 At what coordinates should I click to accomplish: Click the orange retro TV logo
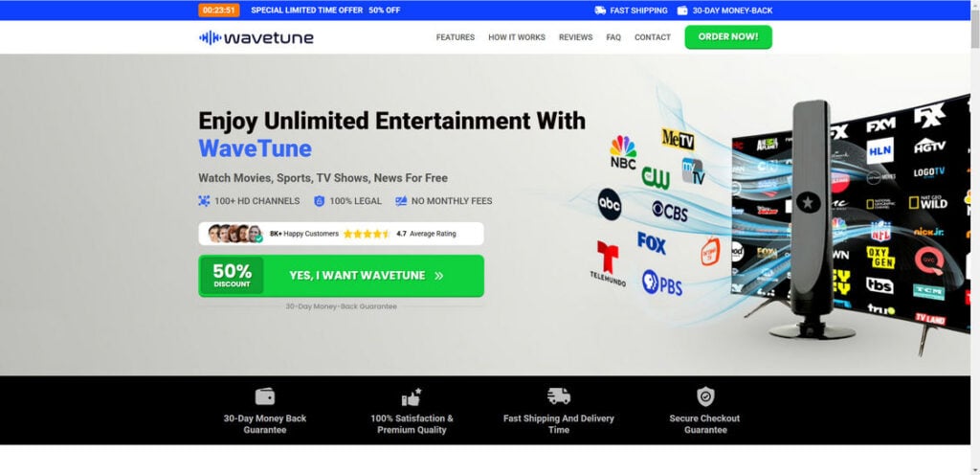[710, 252]
